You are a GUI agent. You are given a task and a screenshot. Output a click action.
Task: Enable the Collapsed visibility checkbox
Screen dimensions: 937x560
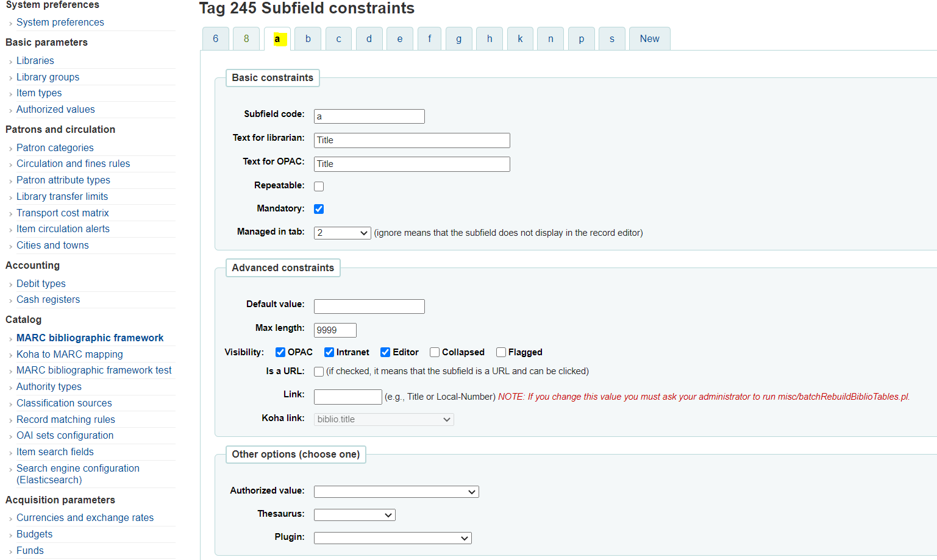pyautogui.click(x=435, y=352)
